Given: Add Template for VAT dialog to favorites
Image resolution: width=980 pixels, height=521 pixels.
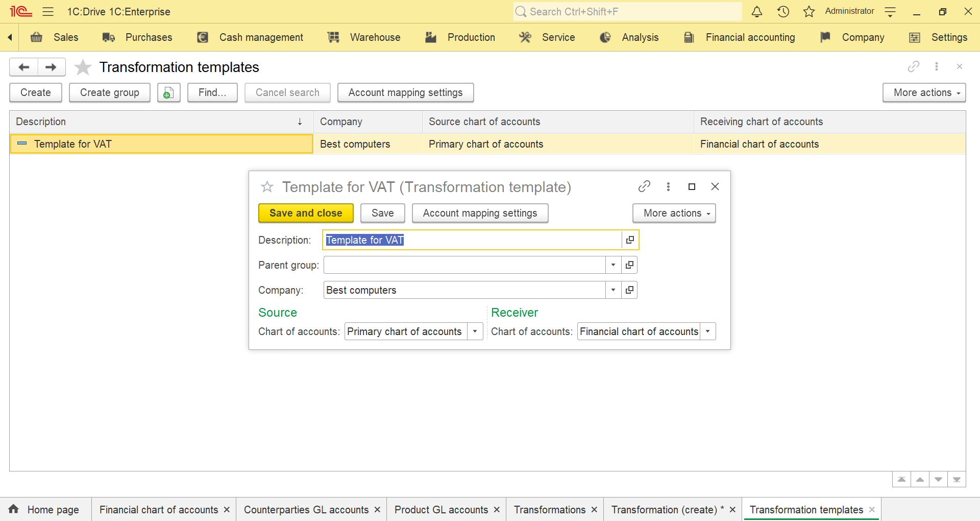Looking at the screenshot, I should tap(267, 187).
